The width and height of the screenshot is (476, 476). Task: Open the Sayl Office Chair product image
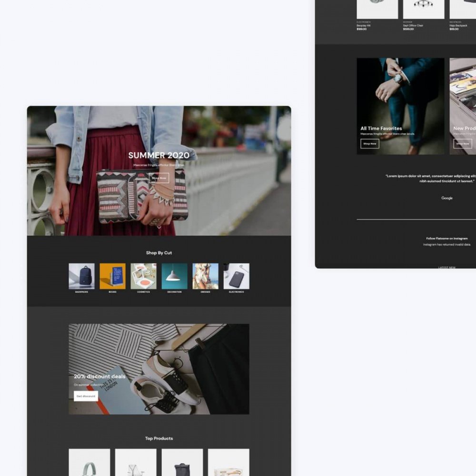(424, 9)
